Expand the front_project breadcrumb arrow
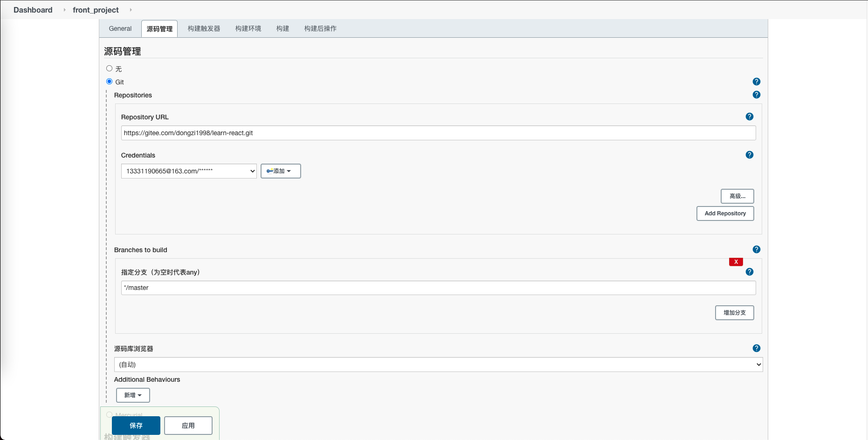The height and width of the screenshot is (440, 868). (131, 10)
